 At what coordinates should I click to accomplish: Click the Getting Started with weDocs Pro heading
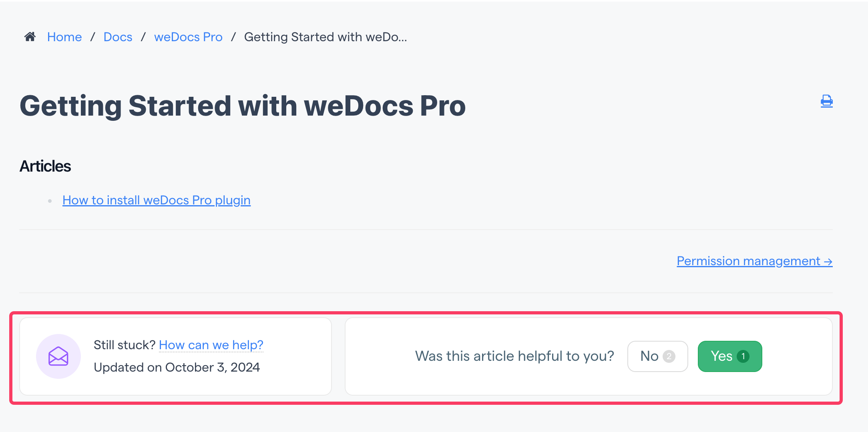[243, 106]
